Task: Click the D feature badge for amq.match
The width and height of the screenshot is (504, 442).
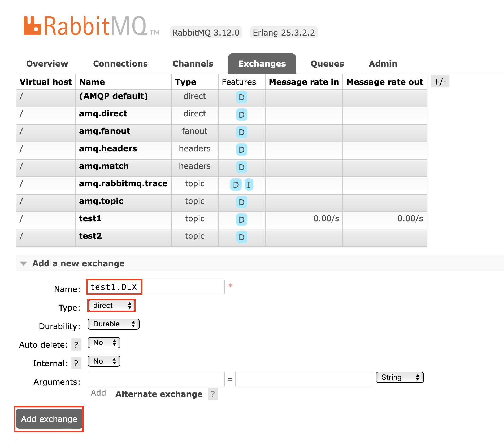Action: coord(242,167)
